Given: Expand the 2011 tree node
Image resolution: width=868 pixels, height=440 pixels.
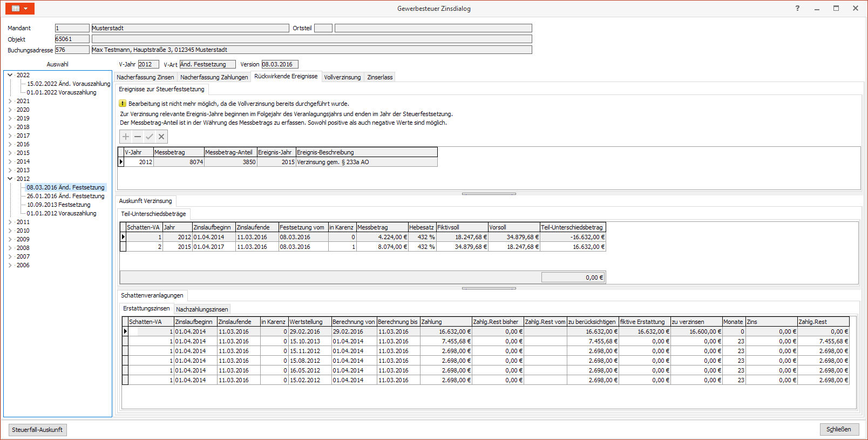Looking at the screenshot, I should [10, 222].
